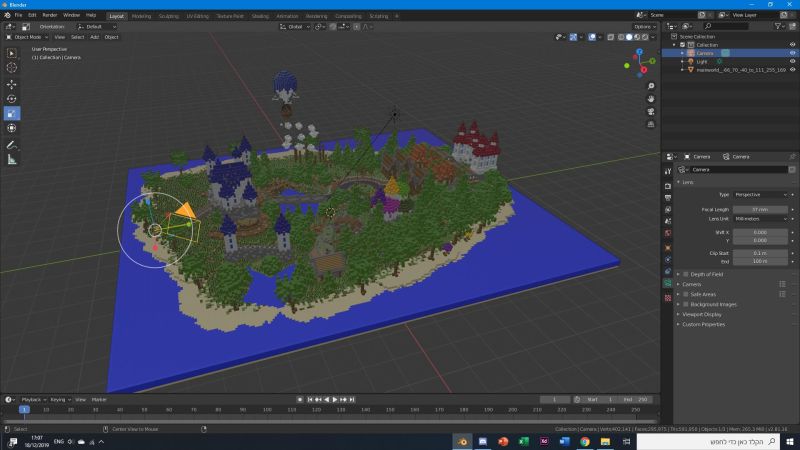
Task: Click Focal Length value field
Action: coord(760,210)
